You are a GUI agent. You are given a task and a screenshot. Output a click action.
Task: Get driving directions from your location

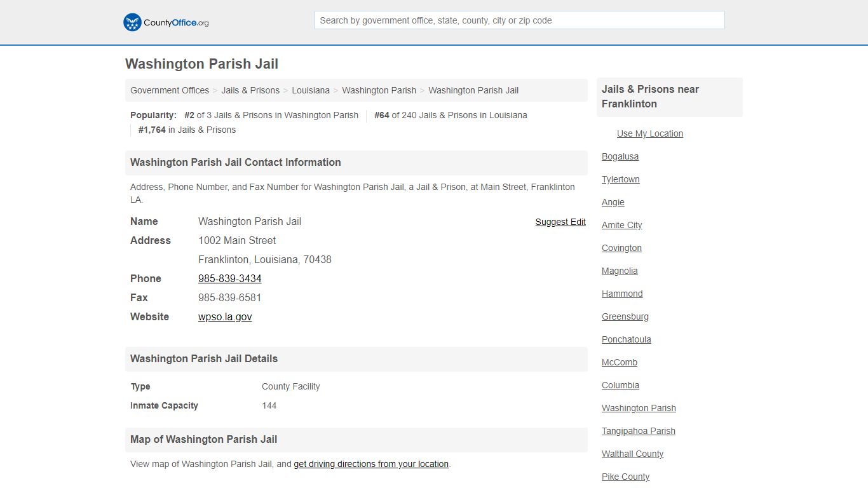(x=371, y=464)
